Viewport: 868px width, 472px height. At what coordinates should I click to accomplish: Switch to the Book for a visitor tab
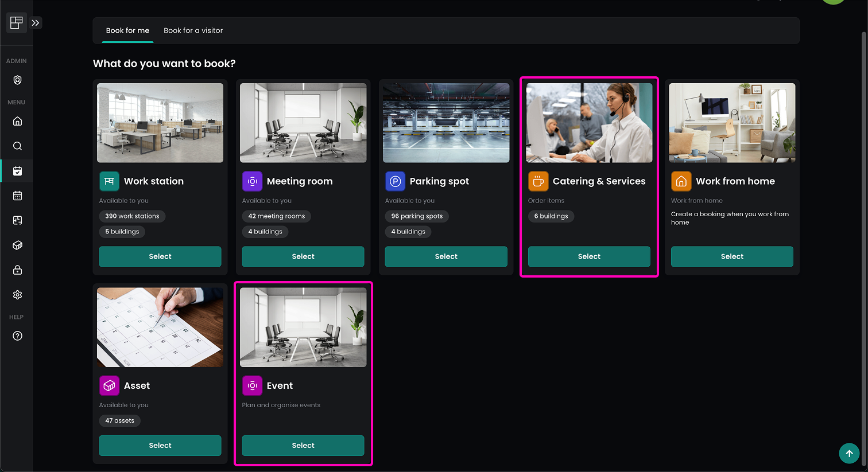193,30
